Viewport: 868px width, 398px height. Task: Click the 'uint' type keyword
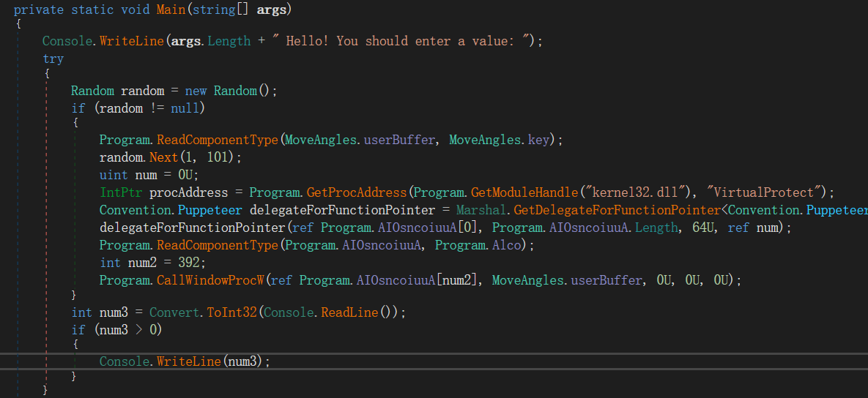tap(114, 176)
